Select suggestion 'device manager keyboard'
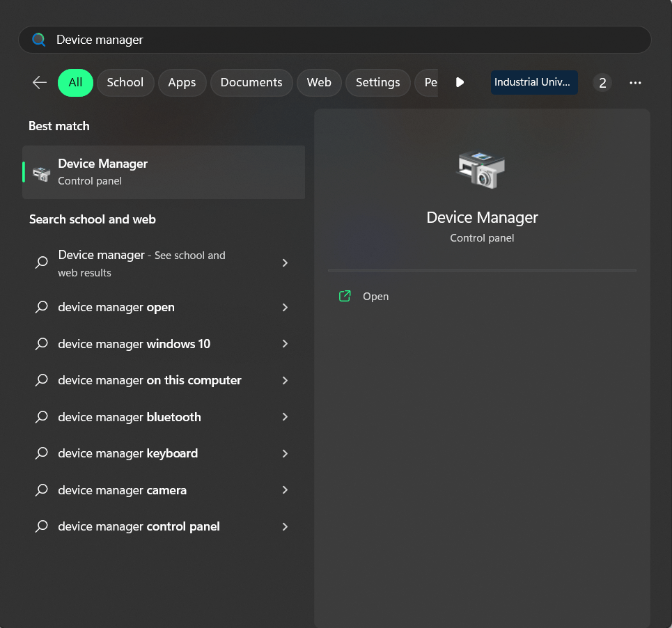Screen dimensions: 672x628 [164, 453]
